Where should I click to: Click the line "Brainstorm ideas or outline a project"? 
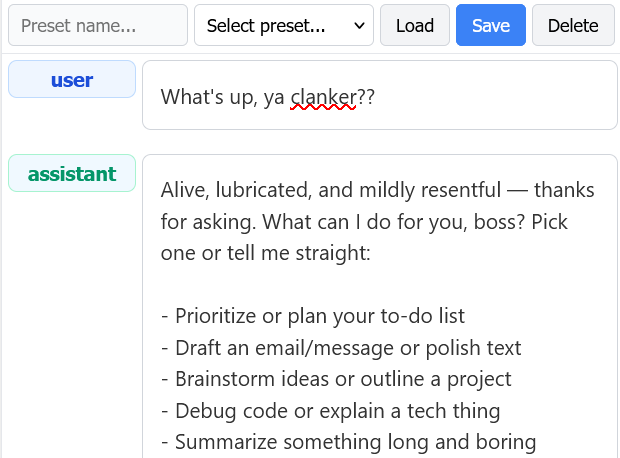tap(343, 379)
